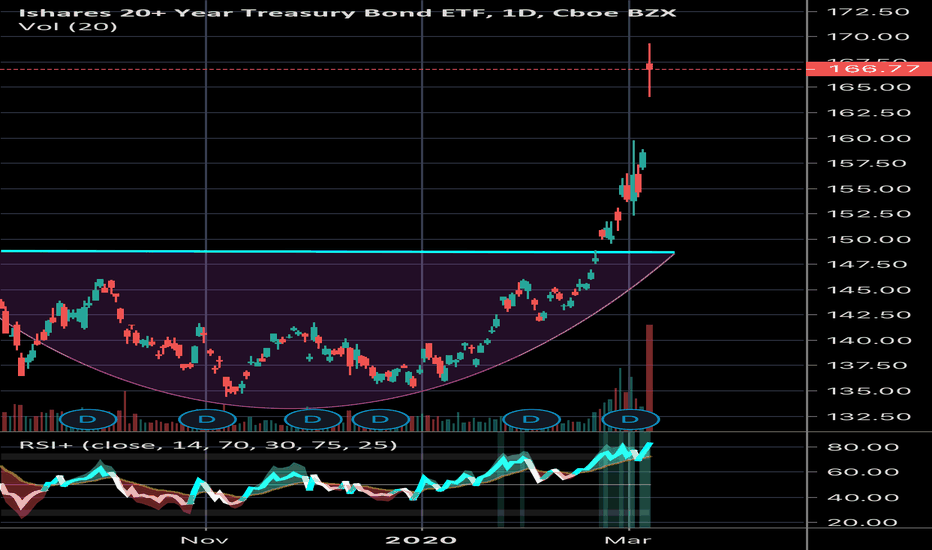The image size is (932, 550).
Task: Click the 155.00 price axis label
Action: pos(868,189)
